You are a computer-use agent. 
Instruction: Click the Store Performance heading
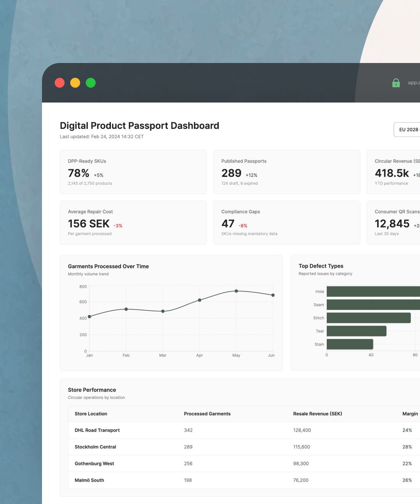tap(92, 390)
